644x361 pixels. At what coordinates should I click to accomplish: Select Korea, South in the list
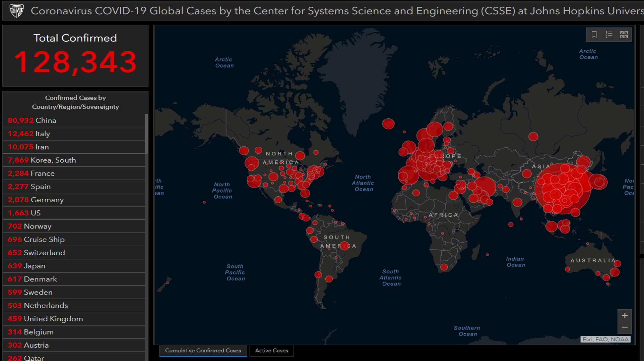(74, 160)
